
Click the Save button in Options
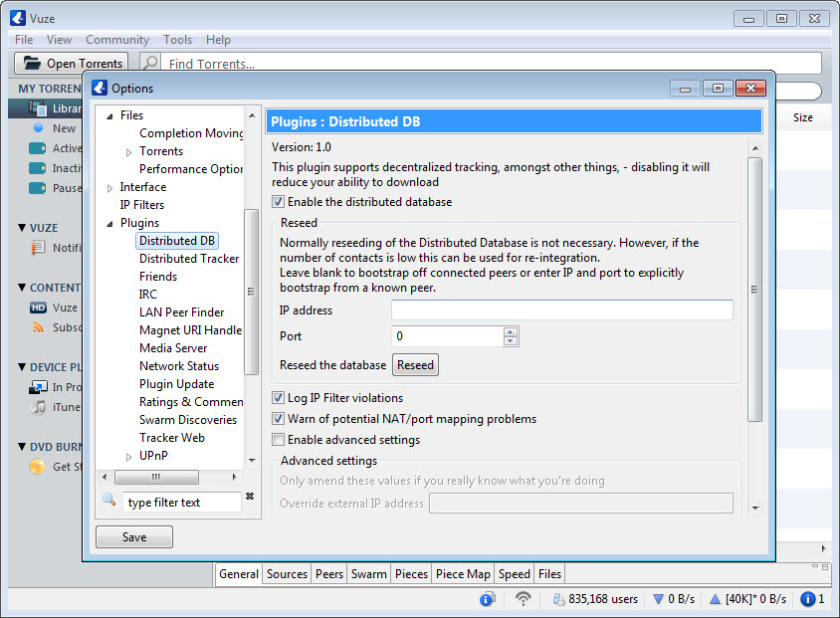(x=134, y=537)
